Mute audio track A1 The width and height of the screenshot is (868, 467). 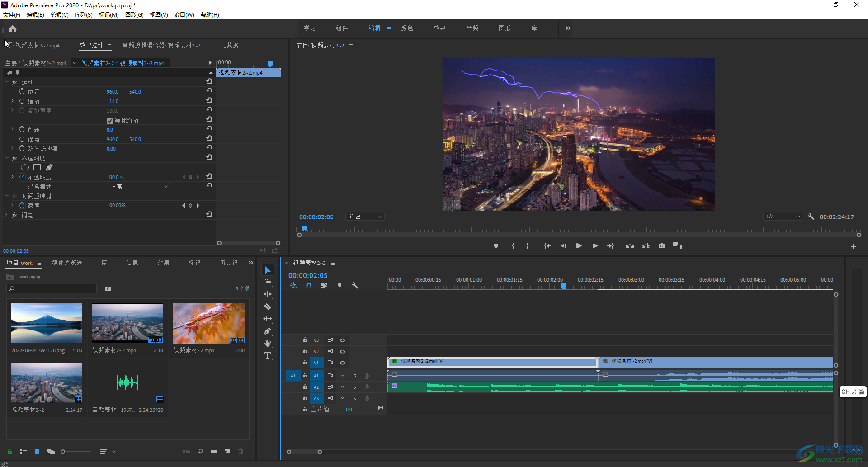[342, 376]
